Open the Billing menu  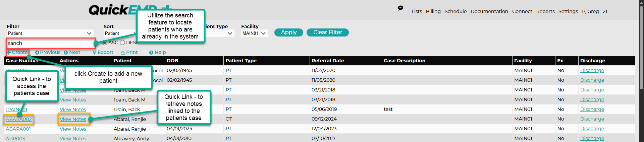coord(433,11)
